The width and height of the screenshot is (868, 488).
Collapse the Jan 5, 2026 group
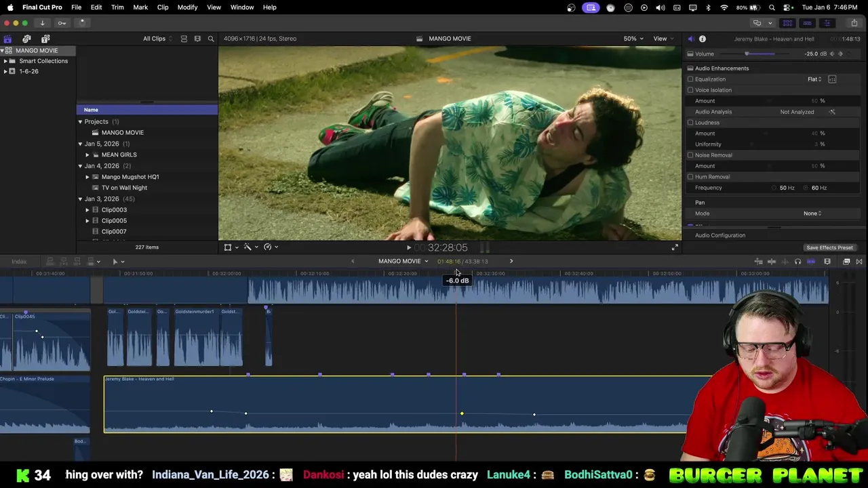click(80, 144)
